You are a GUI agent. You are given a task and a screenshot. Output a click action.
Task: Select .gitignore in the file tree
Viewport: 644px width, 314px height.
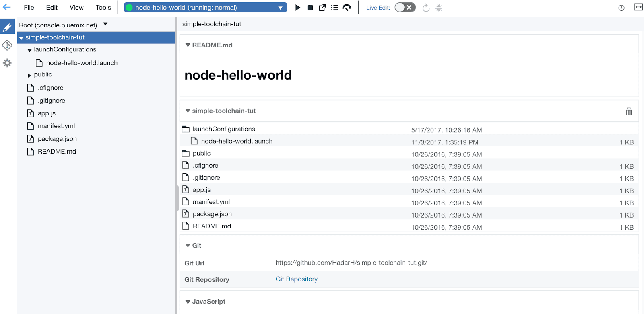pyautogui.click(x=52, y=101)
